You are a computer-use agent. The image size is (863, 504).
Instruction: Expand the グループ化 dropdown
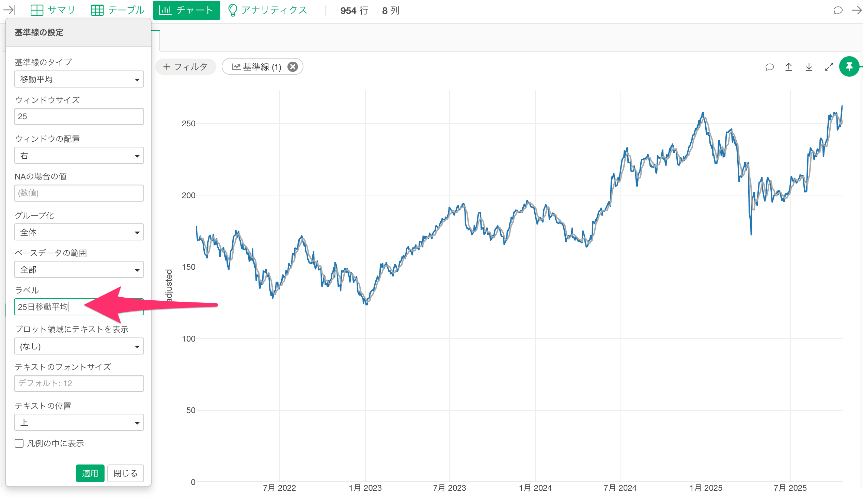(79, 232)
